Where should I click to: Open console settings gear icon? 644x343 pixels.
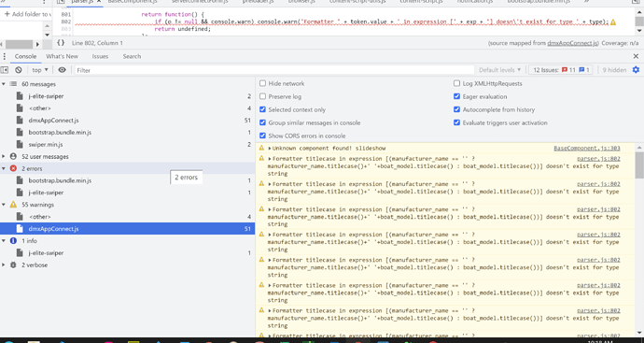tap(636, 70)
